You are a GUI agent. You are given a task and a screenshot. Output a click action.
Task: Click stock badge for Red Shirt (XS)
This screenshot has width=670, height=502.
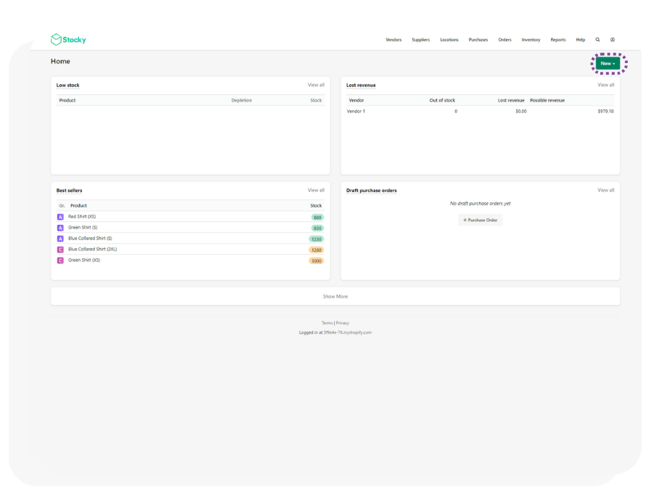(x=317, y=217)
